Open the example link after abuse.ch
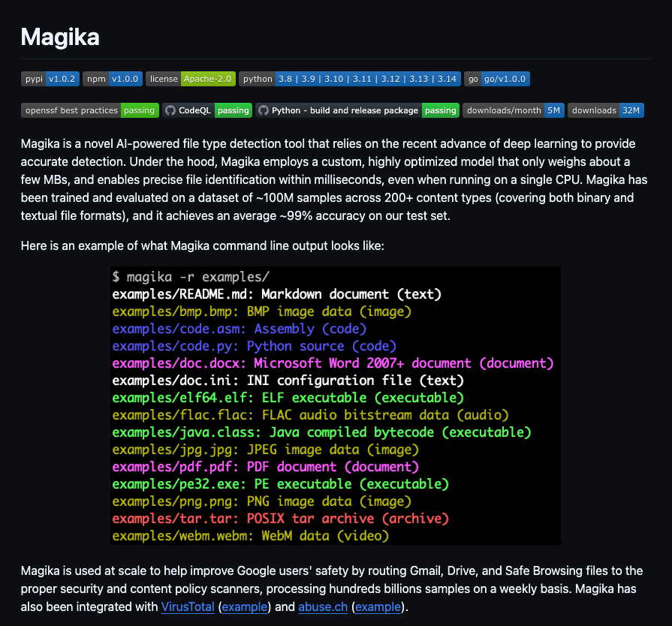Viewport: 672px width, 626px height. 378,606
